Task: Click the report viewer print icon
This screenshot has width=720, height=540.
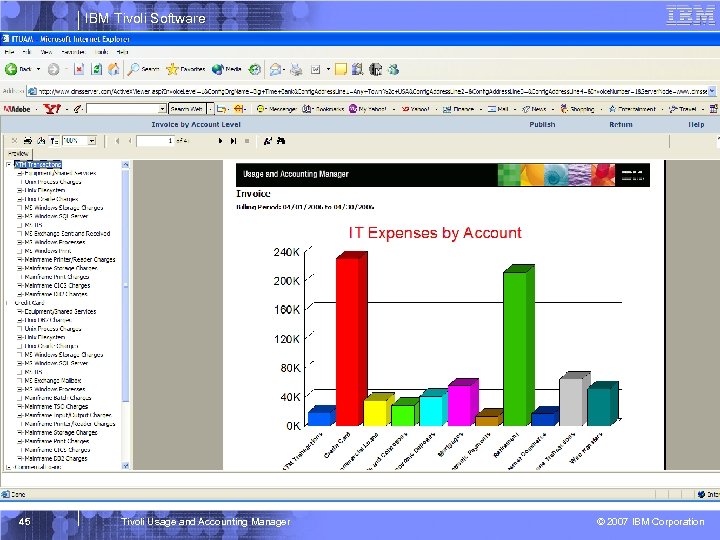Action: [x=28, y=141]
